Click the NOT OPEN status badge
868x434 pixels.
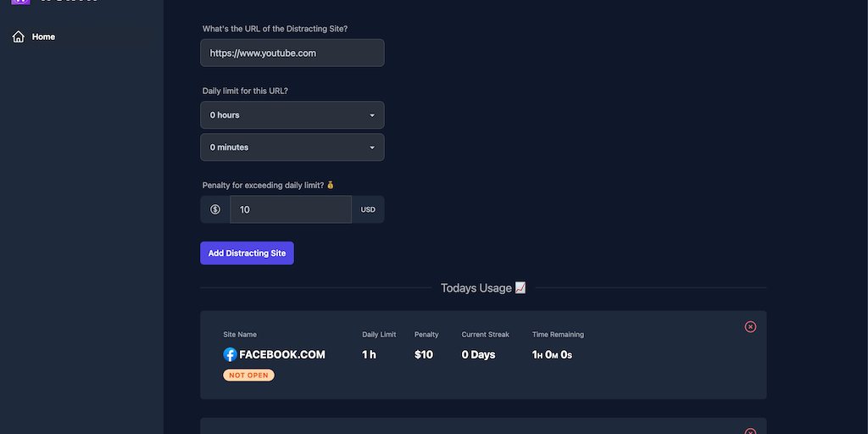[x=248, y=375]
